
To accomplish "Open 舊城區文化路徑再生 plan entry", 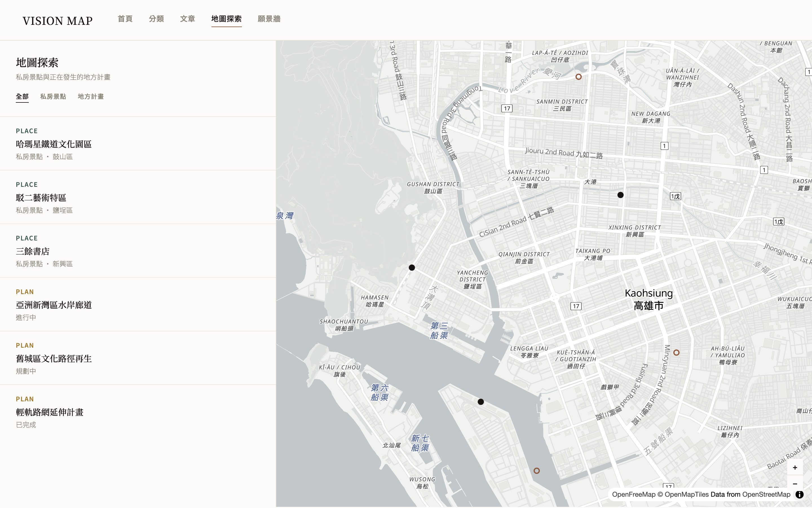I will 138,358.
